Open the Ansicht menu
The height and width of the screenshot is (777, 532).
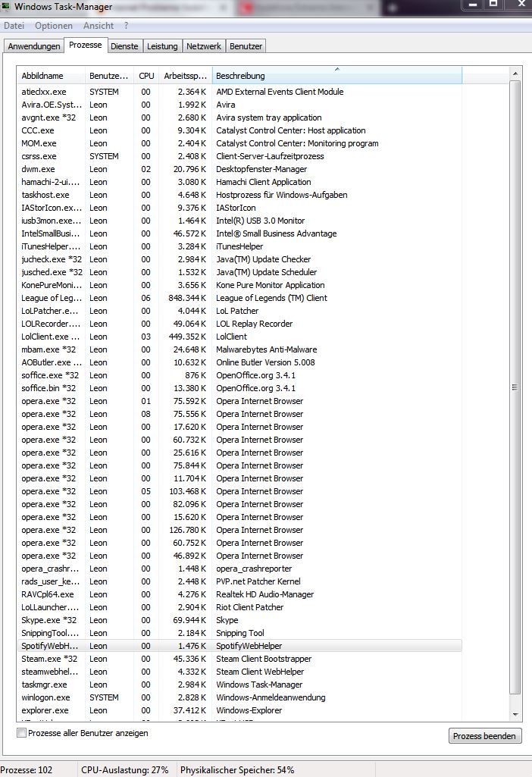pos(98,26)
